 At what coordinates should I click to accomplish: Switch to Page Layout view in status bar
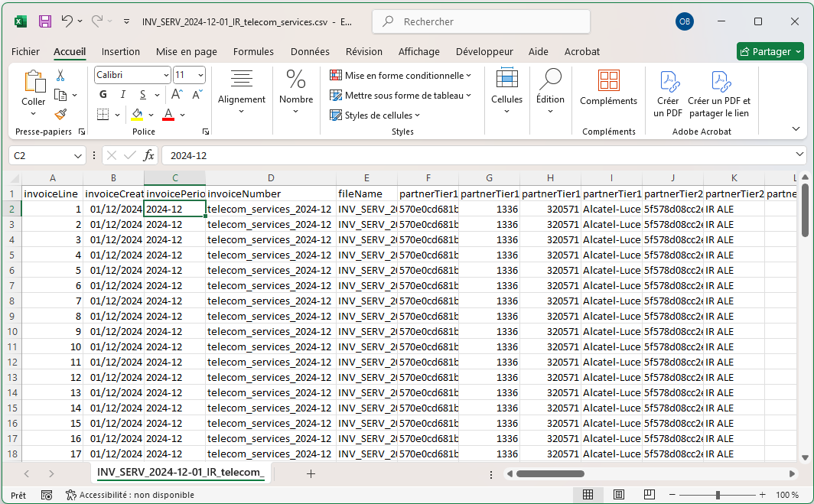[x=619, y=495]
